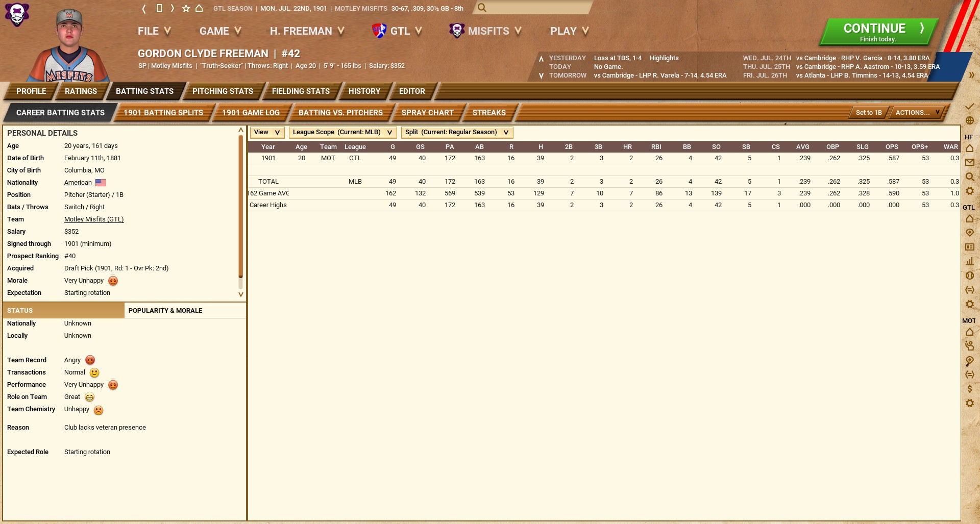Click the Misfits skull logo in the top-left corner

point(17,14)
